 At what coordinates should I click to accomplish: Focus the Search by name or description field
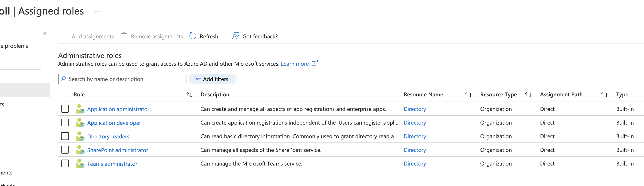[x=122, y=79]
